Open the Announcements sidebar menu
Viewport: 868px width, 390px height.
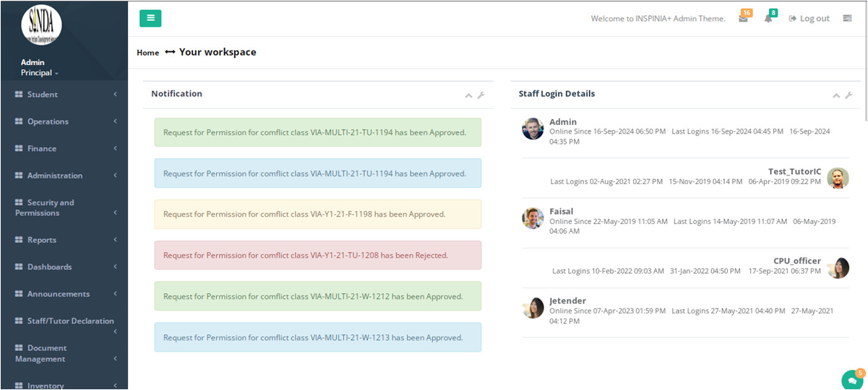pos(64,294)
